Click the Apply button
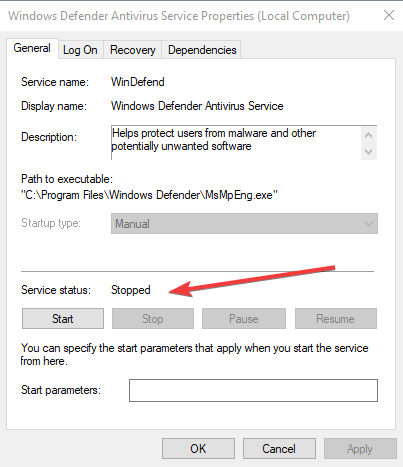Screen dimensions: 403x467 (360, 449)
